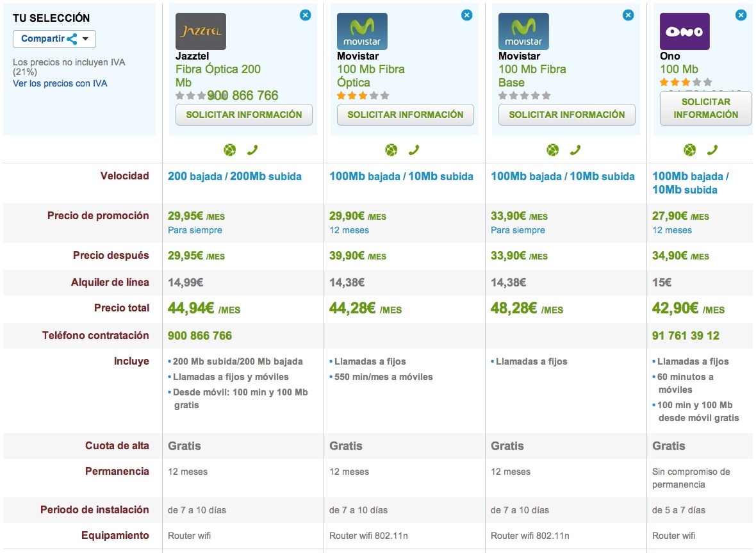
Task: Remove Ono 100 Mb via X icon
Action: 741,15
